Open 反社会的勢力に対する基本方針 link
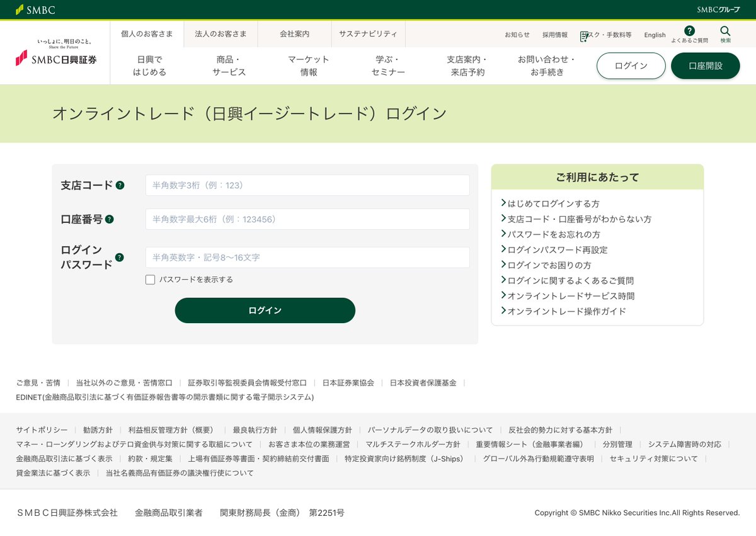The width and height of the screenshot is (756, 536). point(560,430)
